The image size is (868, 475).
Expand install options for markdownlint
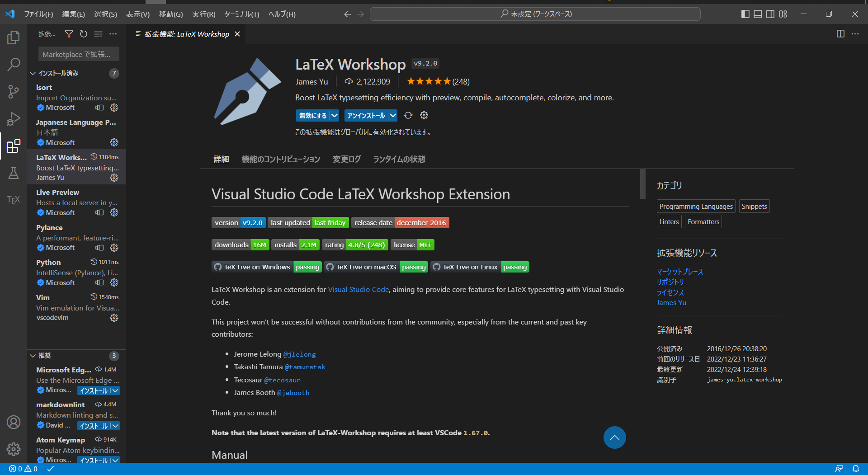(x=115, y=426)
